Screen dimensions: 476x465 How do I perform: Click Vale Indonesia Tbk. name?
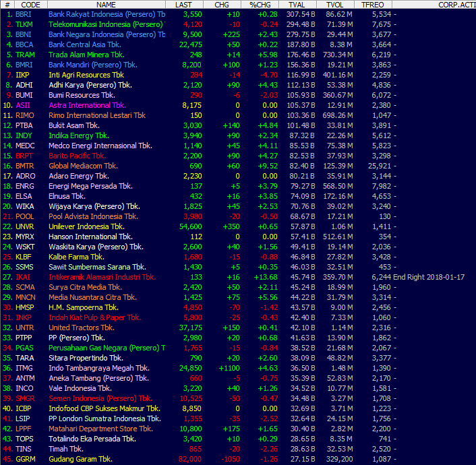80,388
